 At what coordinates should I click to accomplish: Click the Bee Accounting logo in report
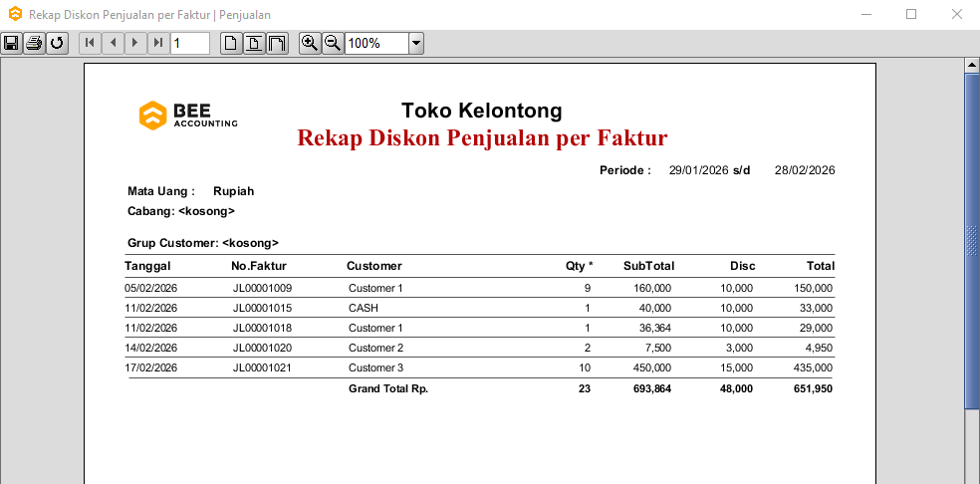(188, 116)
